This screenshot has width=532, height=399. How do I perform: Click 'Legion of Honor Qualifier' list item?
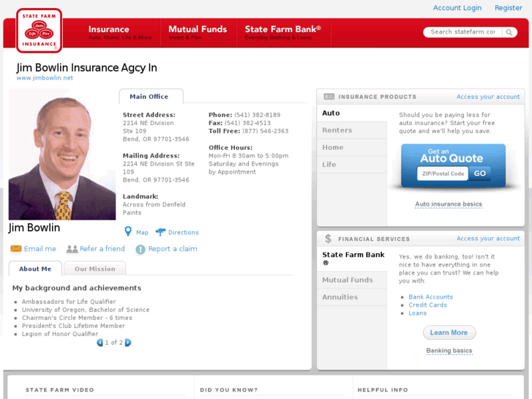point(60,334)
